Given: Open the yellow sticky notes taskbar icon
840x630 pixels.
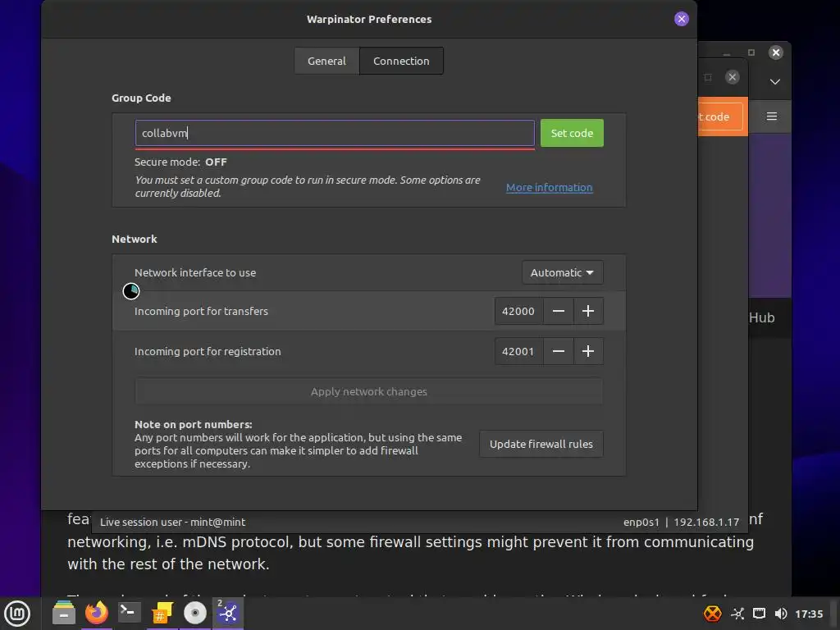Looking at the screenshot, I should [x=162, y=613].
